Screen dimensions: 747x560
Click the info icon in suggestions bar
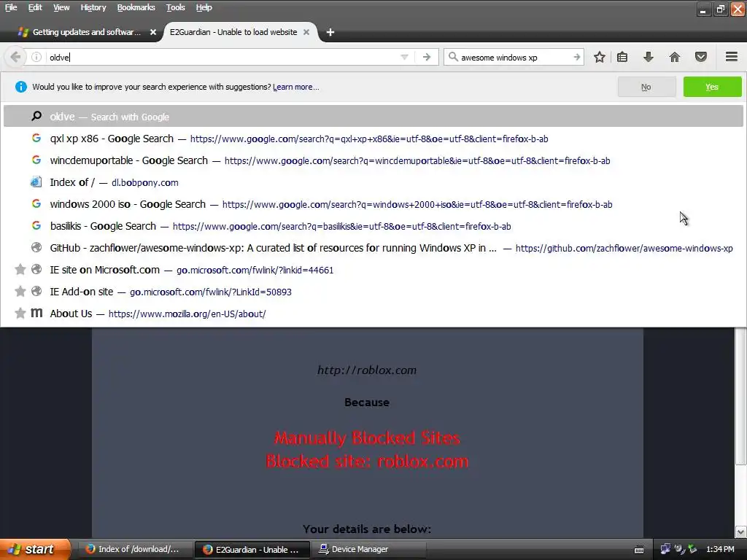[x=21, y=87]
